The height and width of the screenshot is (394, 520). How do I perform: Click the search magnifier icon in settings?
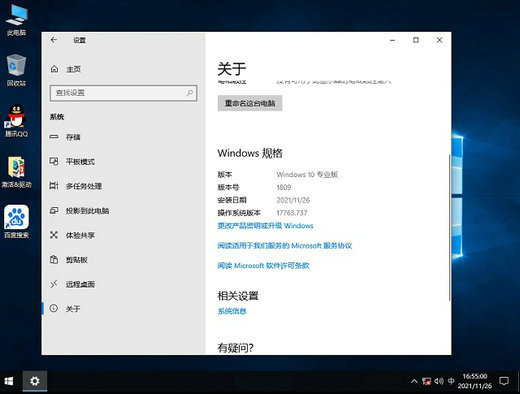(190, 93)
